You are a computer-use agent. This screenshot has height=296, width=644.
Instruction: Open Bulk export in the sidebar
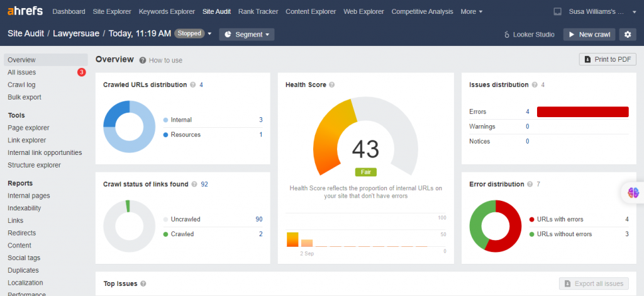(25, 97)
